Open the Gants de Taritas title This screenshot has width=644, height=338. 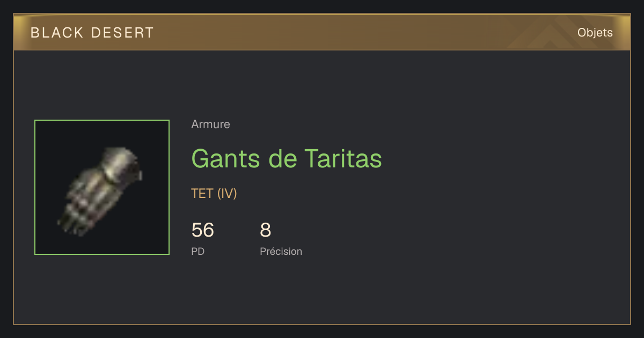[287, 159]
